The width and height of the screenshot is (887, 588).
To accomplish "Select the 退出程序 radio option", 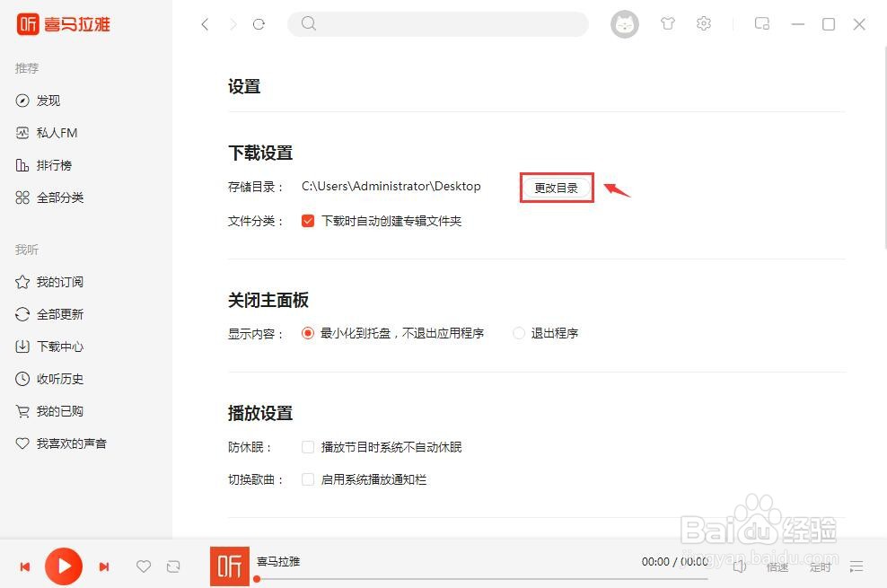I will click(x=519, y=332).
